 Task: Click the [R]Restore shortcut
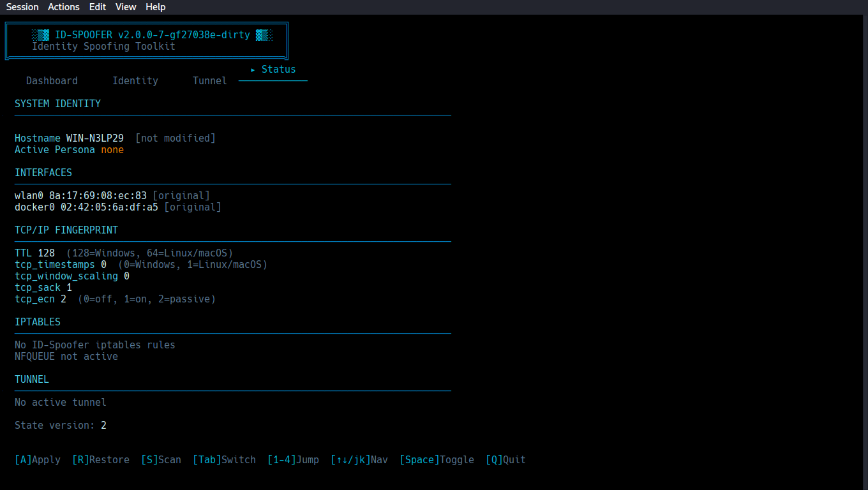pyautogui.click(x=101, y=460)
